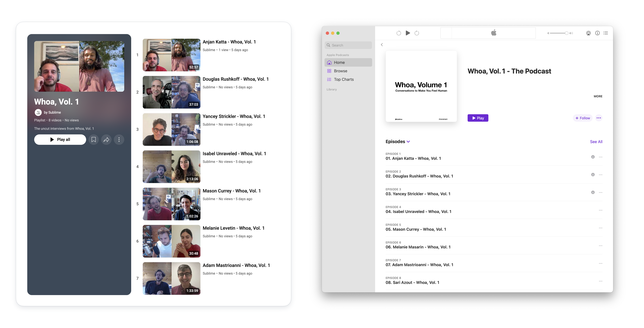
Task: Click the Sublime channel avatar
Action: coord(38,113)
